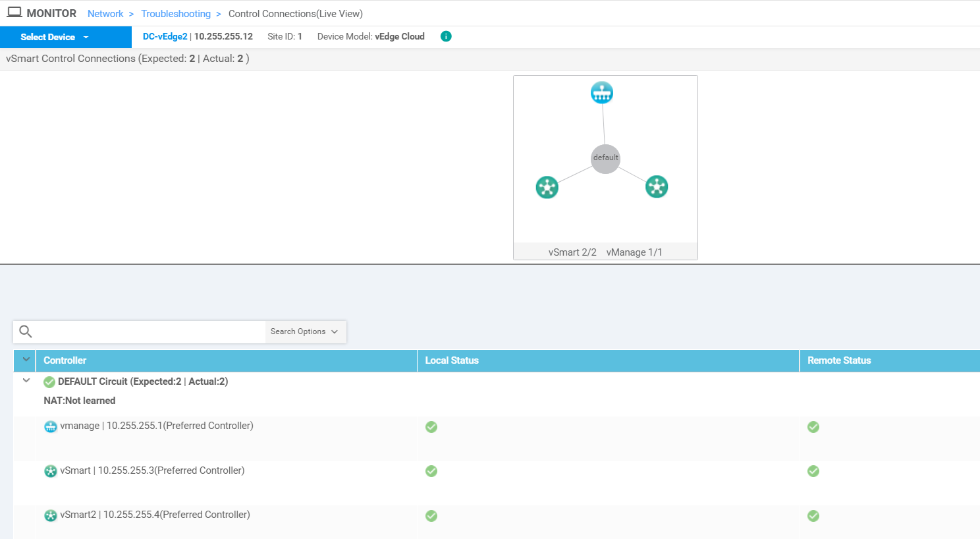Click vSmart2 Remote Status green check

tap(813, 516)
